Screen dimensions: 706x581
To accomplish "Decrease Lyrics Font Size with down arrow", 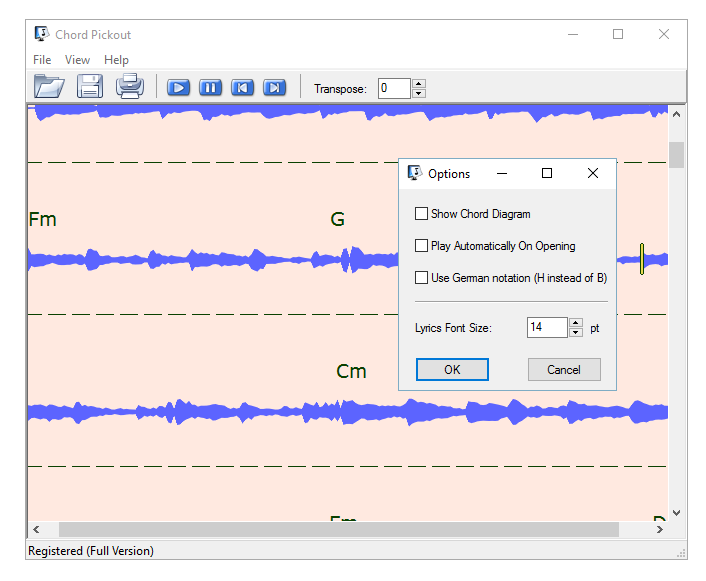I will pos(575,332).
